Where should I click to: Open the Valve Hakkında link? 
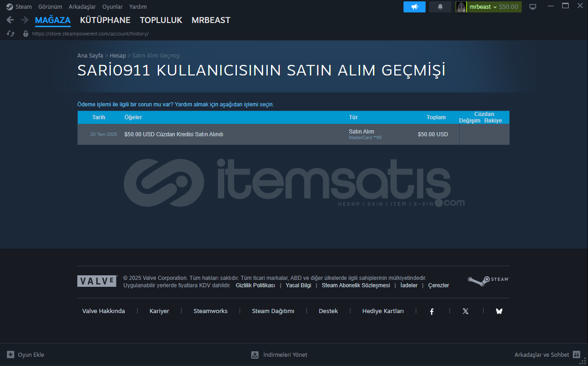click(104, 311)
